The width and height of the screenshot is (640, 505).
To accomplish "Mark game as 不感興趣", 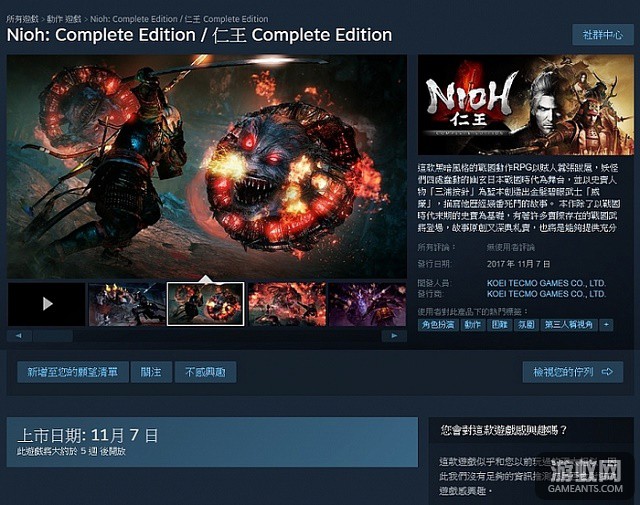I will pos(205,372).
